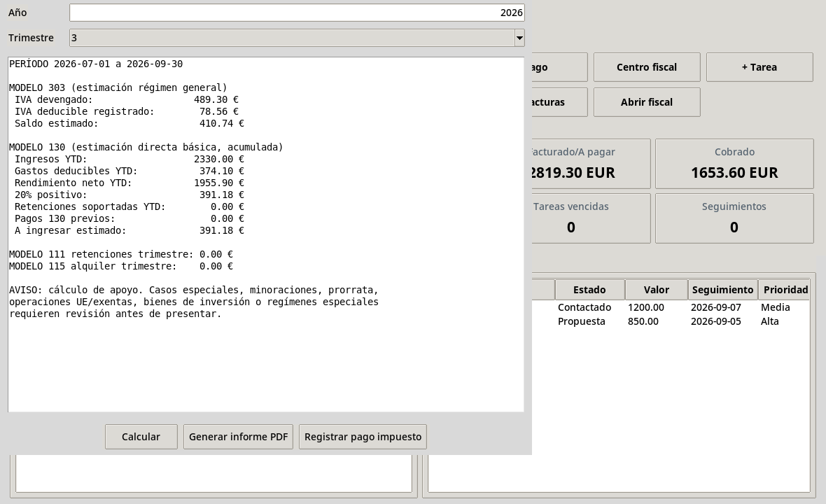Click Registrar pago impuesto button
Image resolution: width=826 pixels, height=504 pixels.
coord(363,437)
